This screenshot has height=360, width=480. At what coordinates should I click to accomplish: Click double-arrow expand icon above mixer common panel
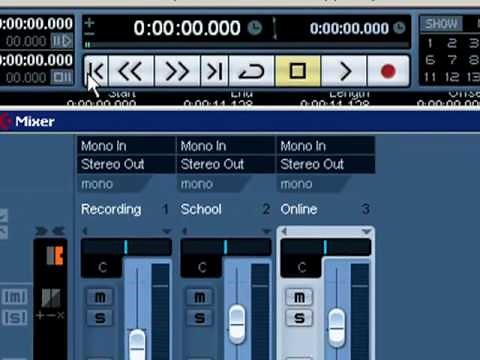point(50,231)
